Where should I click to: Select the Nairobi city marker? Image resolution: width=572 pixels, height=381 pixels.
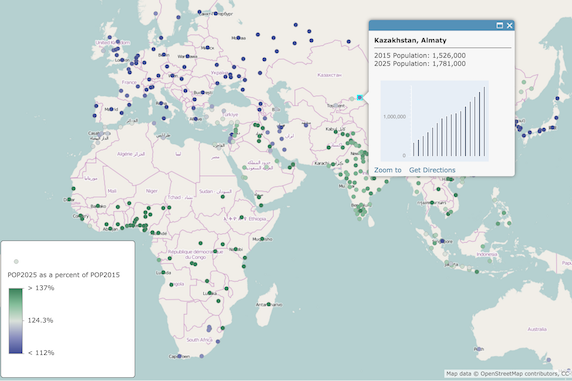(x=236, y=249)
